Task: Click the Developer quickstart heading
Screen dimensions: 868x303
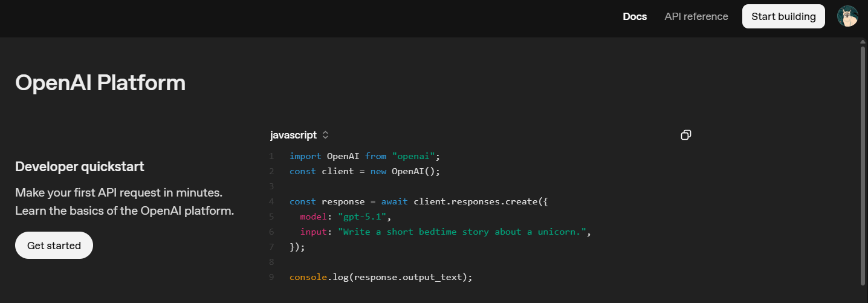Action: coord(80,166)
